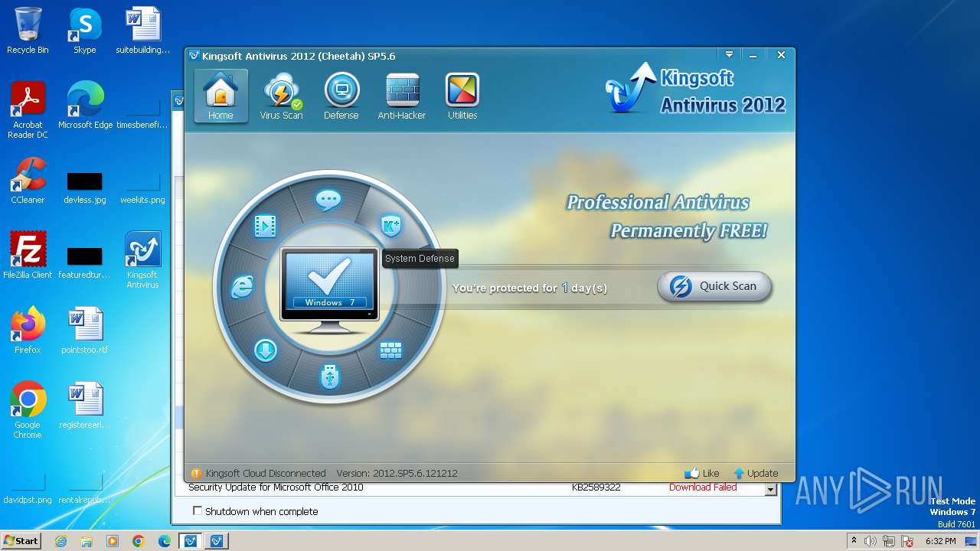This screenshot has width=980, height=551.
Task: Select the Internet Explorer browser defense icon
Action: (242, 287)
